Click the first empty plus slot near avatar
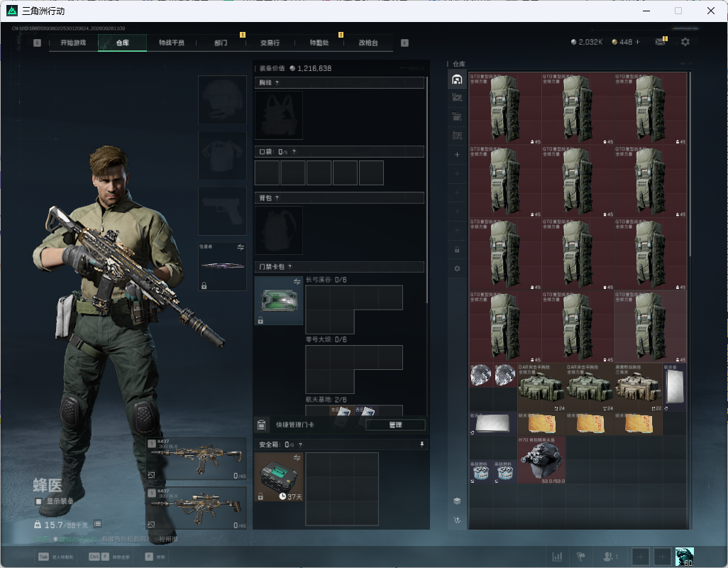728x568 pixels. 640,557
